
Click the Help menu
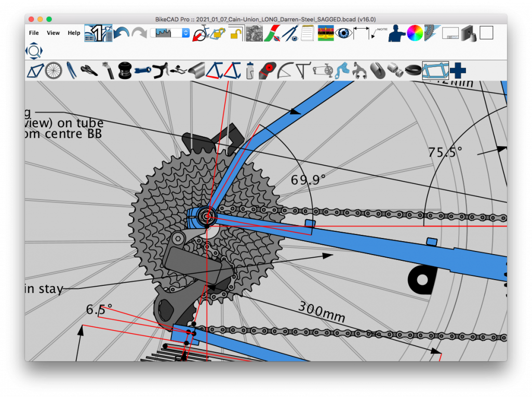tap(74, 33)
